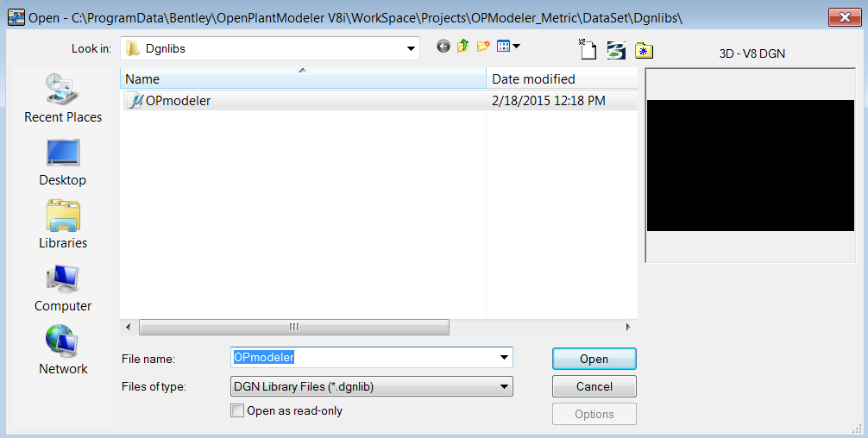Click the scroll right arrow
Image resolution: width=868 pixels, height=438 pixels.
[628, 327]
